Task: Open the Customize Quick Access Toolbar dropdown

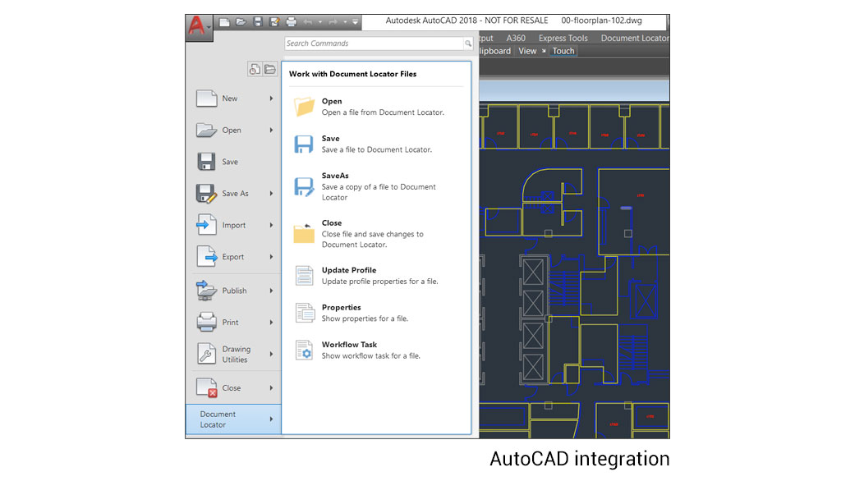Action: [x=355, y=22]
